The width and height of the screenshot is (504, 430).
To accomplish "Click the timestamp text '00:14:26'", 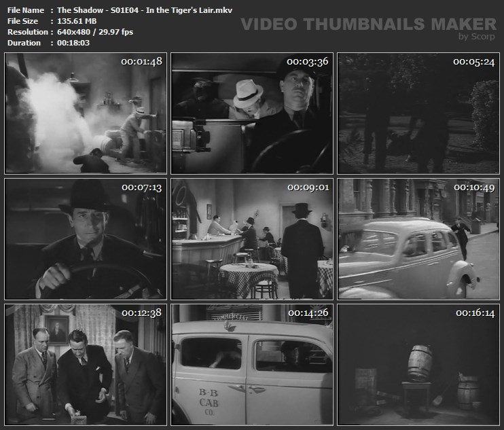I will 308,312.
